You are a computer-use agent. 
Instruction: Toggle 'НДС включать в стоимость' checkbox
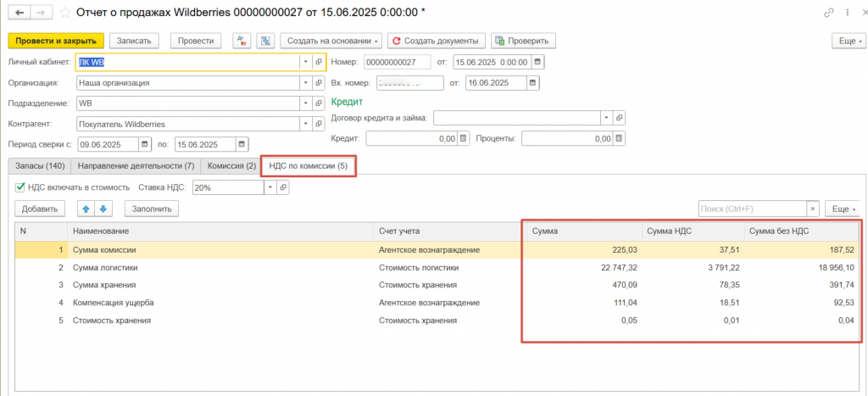coord(20,187)
